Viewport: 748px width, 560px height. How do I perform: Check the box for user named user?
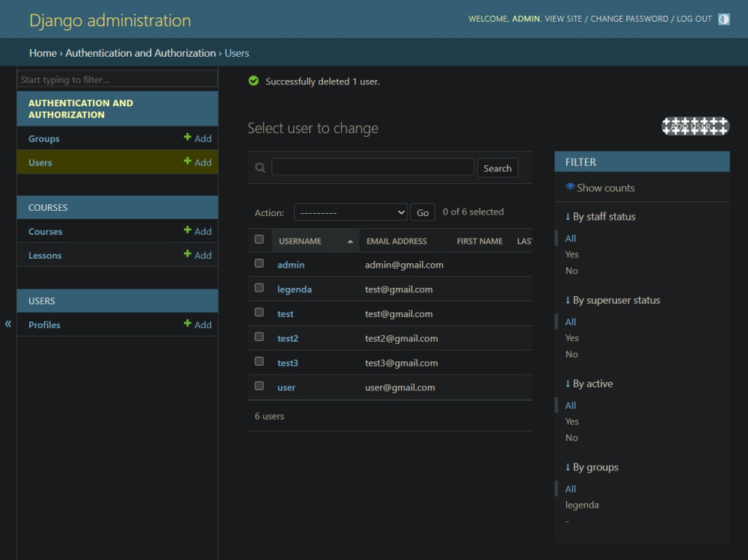pos(259,386)
